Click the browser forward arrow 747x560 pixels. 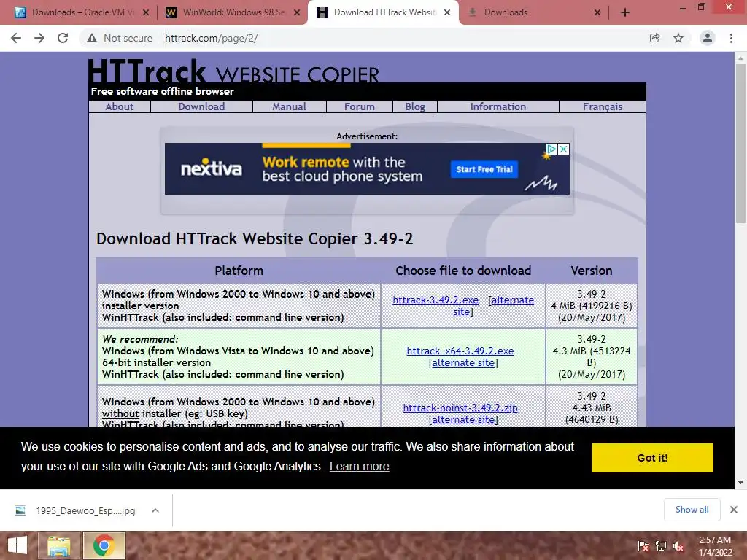[39, 38]
